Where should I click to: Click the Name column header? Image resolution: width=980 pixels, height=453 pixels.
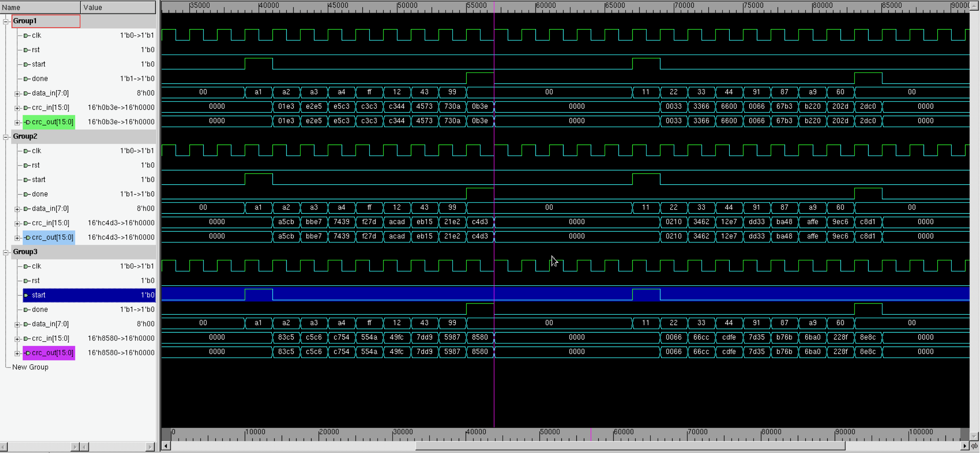(x=40, y=7)
